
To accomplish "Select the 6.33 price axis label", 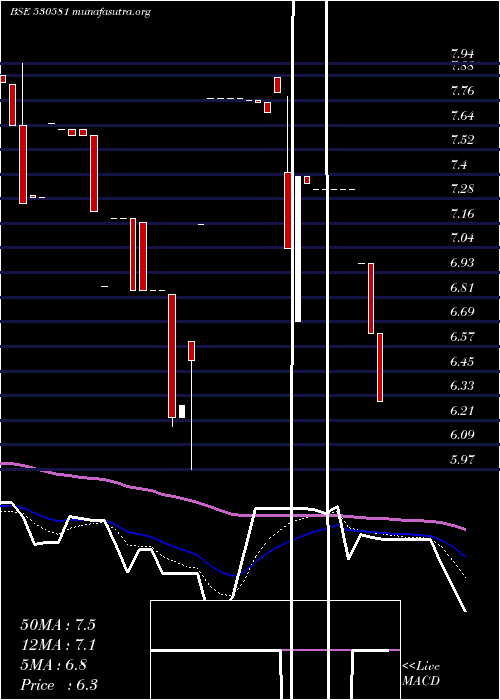I will coord(462,385).
